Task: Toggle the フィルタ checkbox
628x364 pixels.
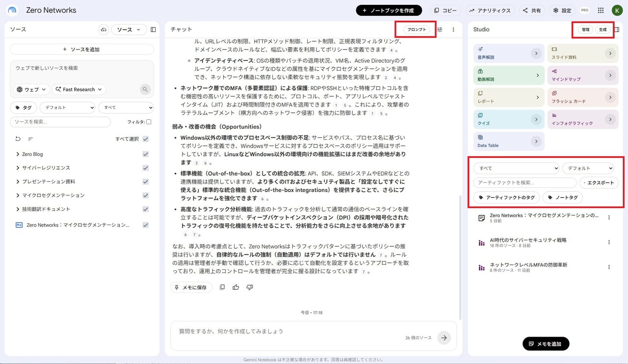Action: click(149, 122)
